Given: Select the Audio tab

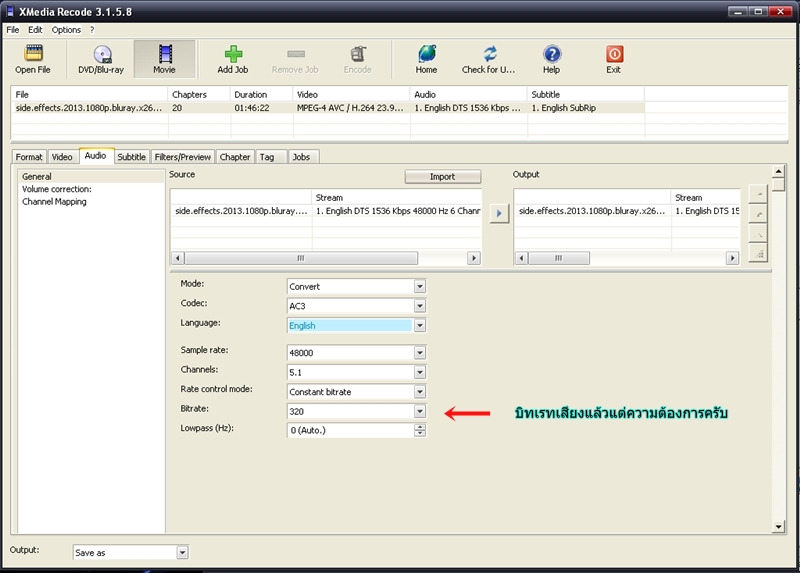Looking at the screenshot, I should (95, 156).
